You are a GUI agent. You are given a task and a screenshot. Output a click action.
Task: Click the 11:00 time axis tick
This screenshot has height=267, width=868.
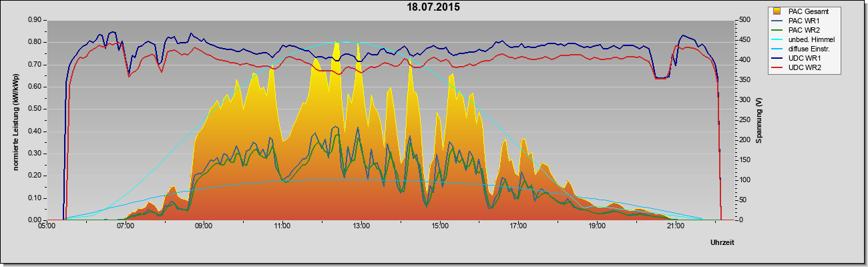(282, 227)
